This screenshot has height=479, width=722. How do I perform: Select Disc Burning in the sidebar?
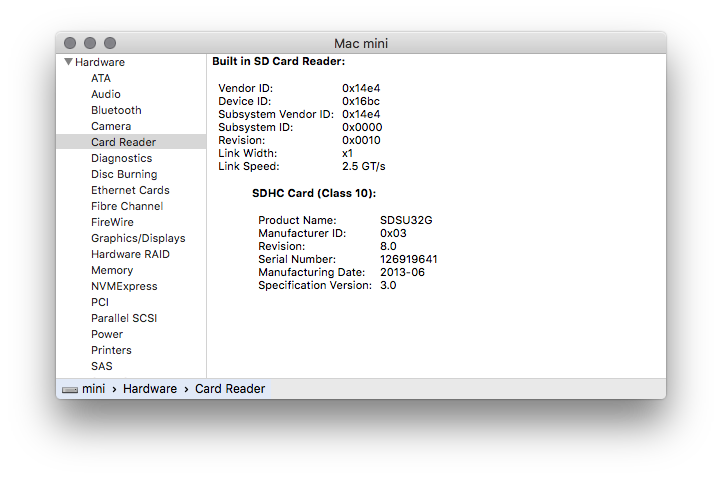tap(124, 174)
